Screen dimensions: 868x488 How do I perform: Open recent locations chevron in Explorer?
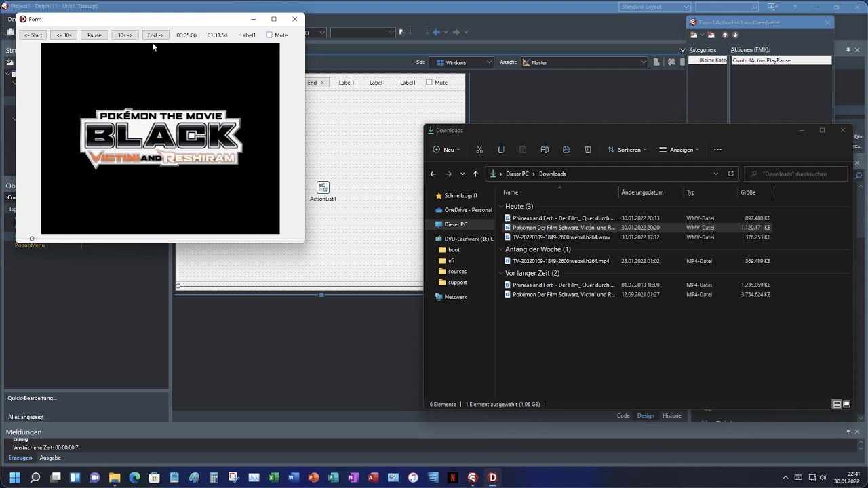(462, 174)
